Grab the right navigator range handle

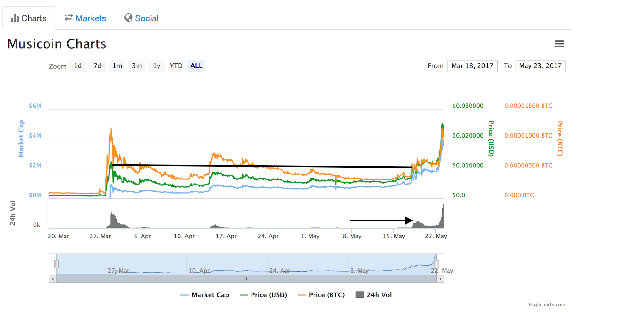436,264
